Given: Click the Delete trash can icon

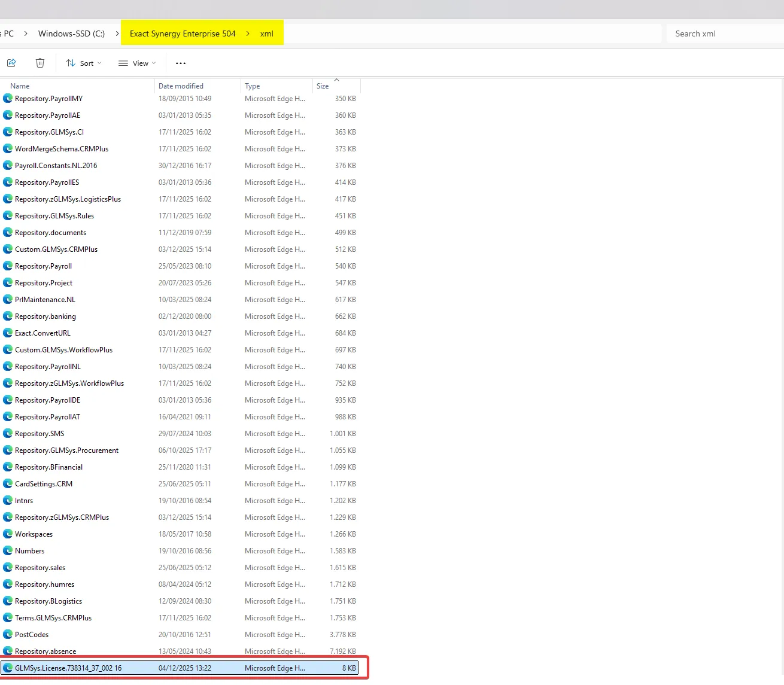Looking at the screenshot, I should (40, 63).
